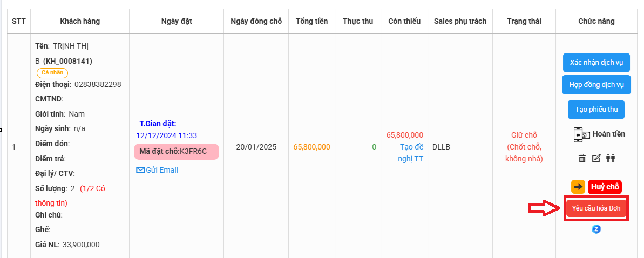
Task: Click Yêu cầu hóa Đơn button
Action: pyautogui.click(x=596, y=209)
